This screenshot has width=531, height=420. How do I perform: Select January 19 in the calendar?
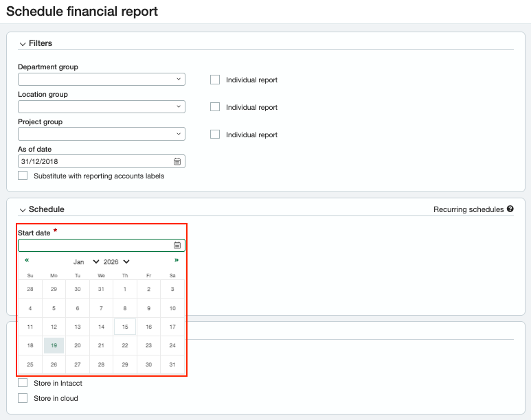click(x=54, y=346)
